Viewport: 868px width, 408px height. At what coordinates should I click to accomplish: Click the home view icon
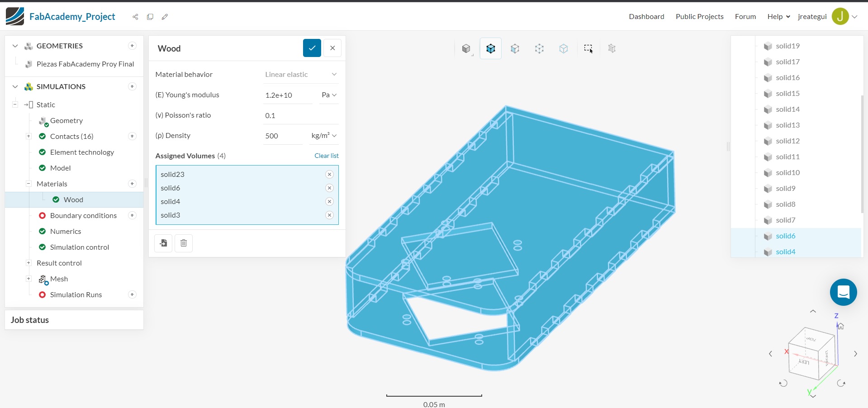[840, 326]
